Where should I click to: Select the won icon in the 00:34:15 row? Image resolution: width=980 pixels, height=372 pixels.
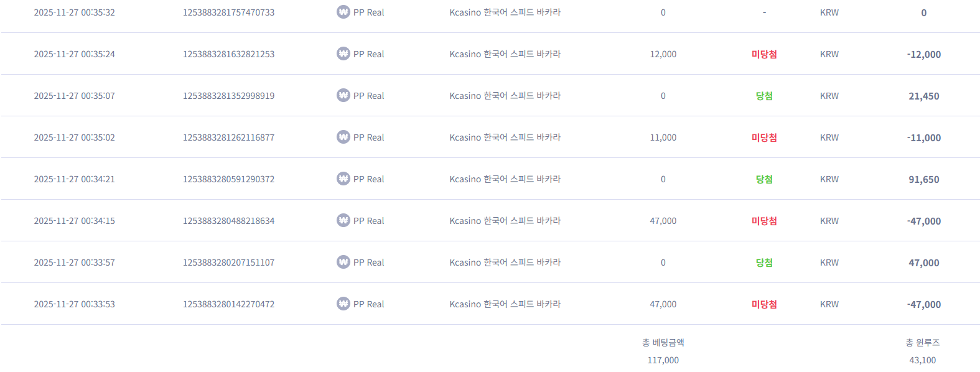343,220
